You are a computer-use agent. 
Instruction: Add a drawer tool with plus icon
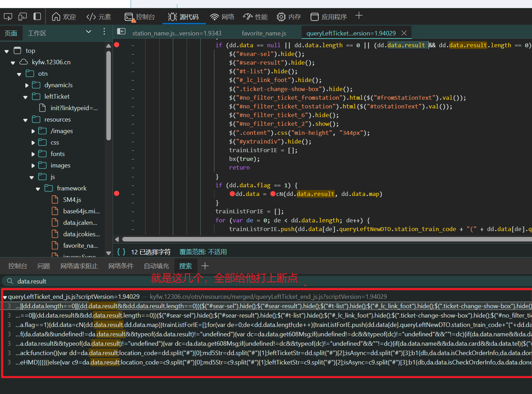[x=205, y=266]
